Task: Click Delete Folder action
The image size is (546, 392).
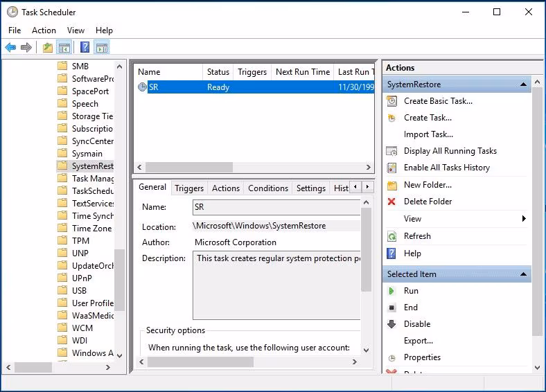Action: pos(428,202)
